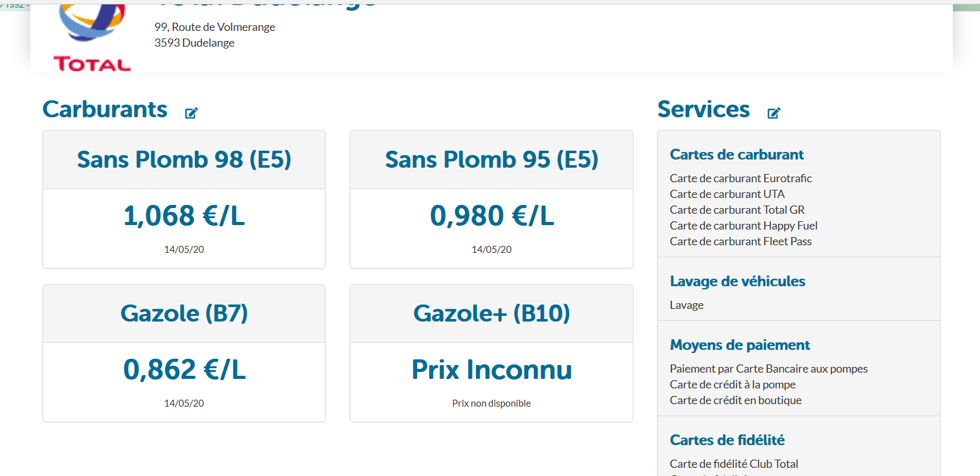The image size is (980, 476).
Task: Click the Moyens de paiement heading
Action: click(x=740, y=345)
